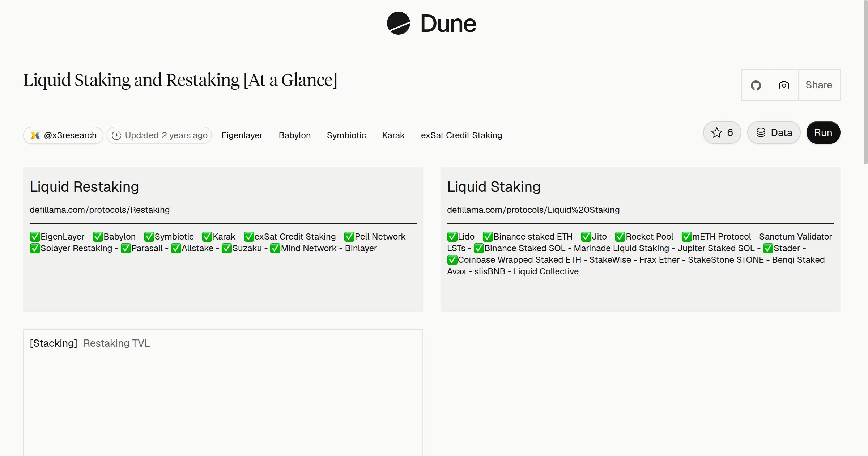The width and height of the screenshot is (868, 456).
Task: Click the Liquid Collective text
Action: (x=546, y=271)
